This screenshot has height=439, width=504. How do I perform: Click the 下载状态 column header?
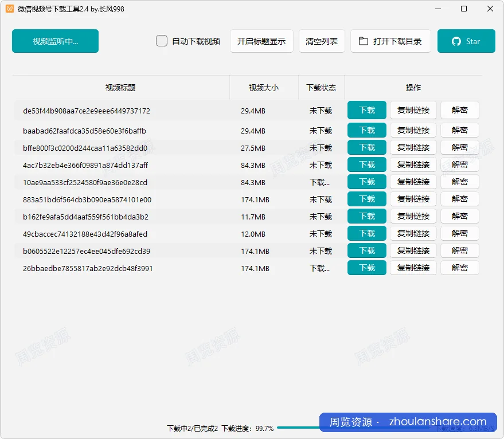click(x=321, y=88)
